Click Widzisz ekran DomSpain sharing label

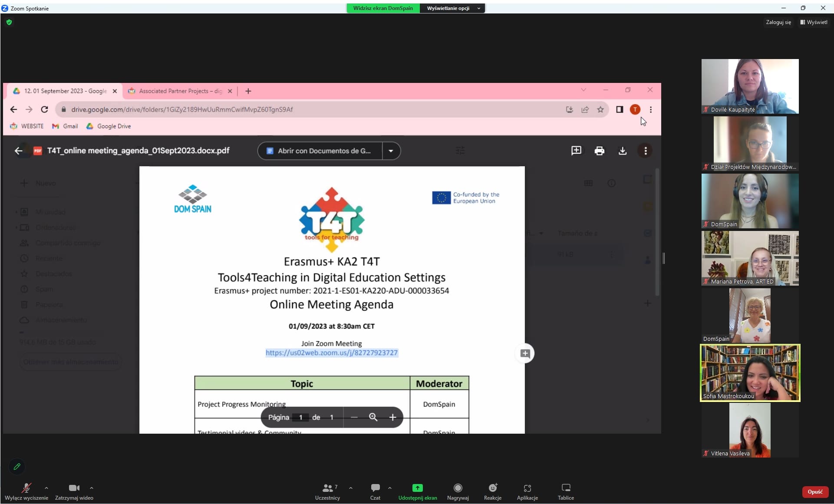[383, 8]
